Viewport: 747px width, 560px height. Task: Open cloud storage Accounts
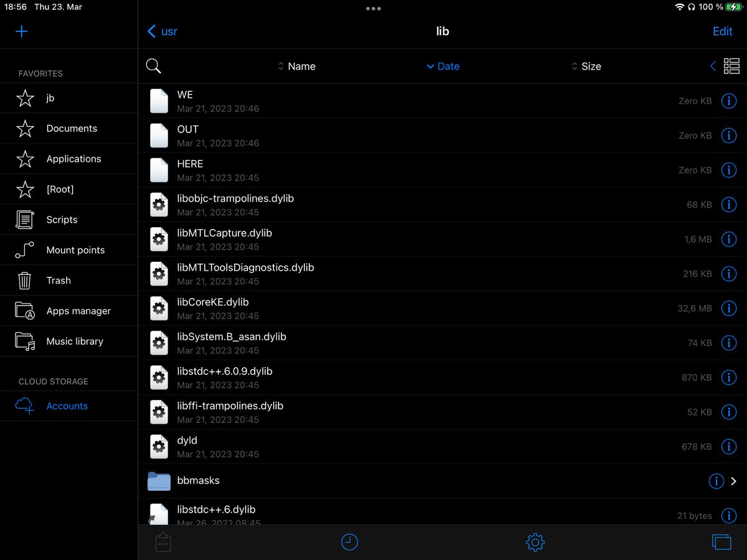[68, 406]
